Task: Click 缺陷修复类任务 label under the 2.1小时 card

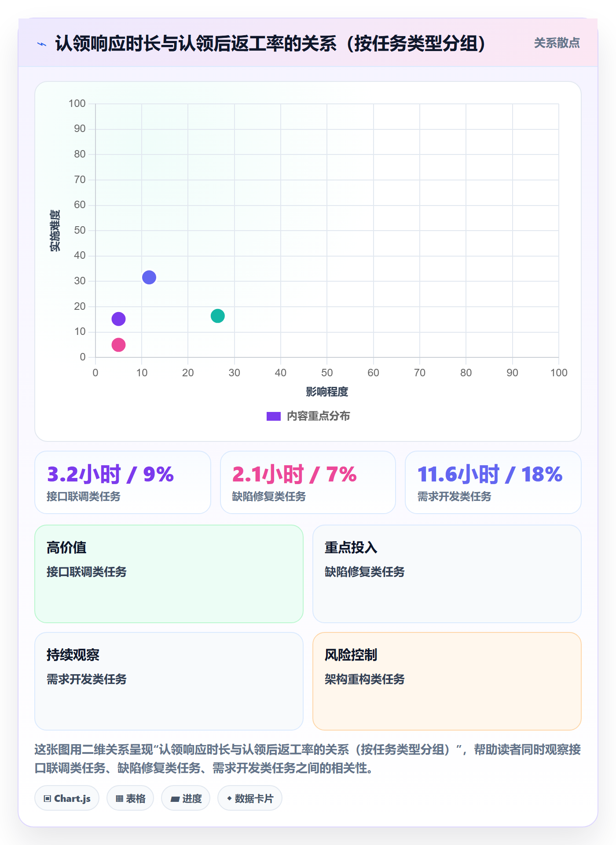Action: (269, 496)
